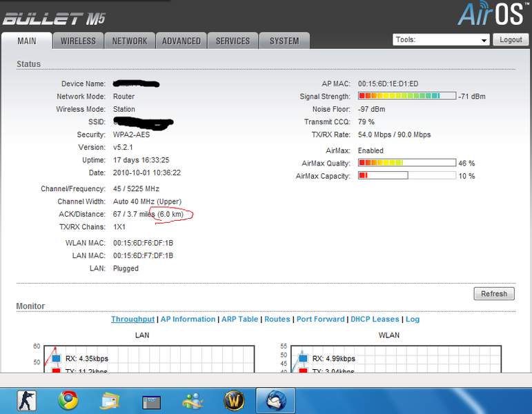Click blue RX legend square in WLAN graph

coord(303,358)
